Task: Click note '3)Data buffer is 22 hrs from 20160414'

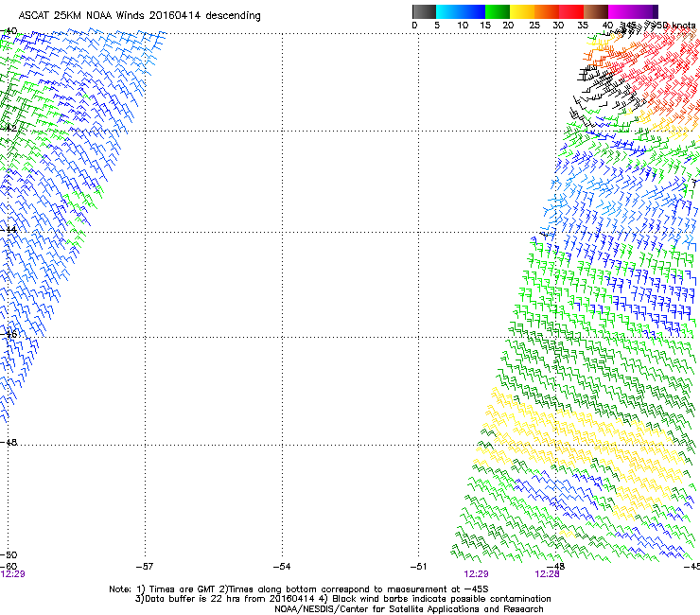Action: (224, 599)
